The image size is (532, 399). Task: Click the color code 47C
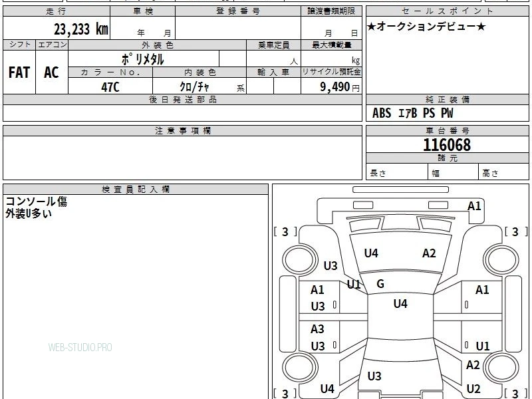[110, 87]
